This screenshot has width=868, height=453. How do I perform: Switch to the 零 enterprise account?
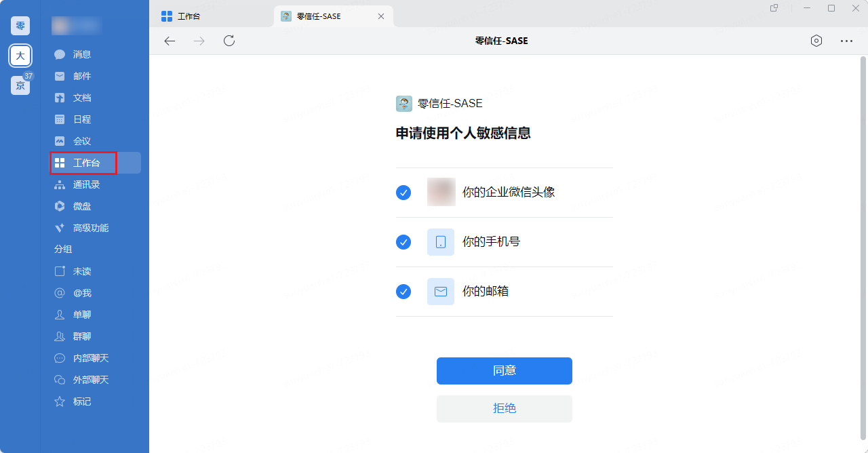click(x=20, y=26)
